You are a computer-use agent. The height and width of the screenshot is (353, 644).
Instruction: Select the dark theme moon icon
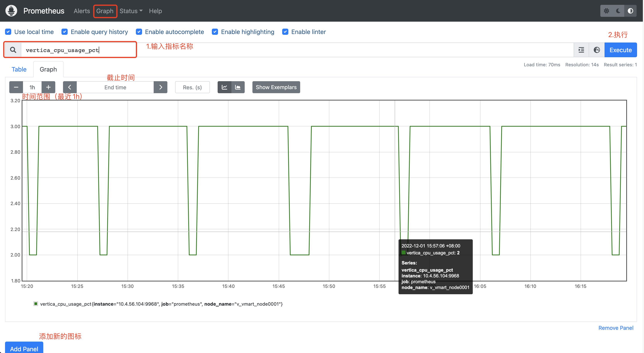[618, 11]
